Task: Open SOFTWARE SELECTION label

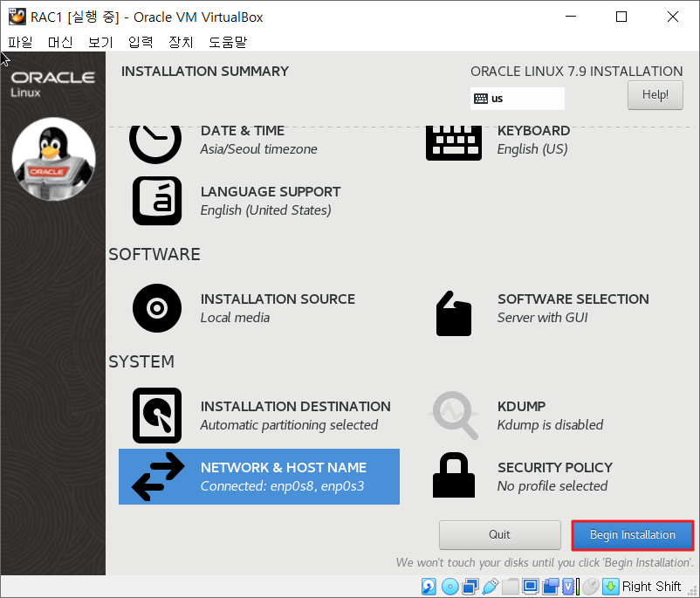Action: click(x=573, y=299)
